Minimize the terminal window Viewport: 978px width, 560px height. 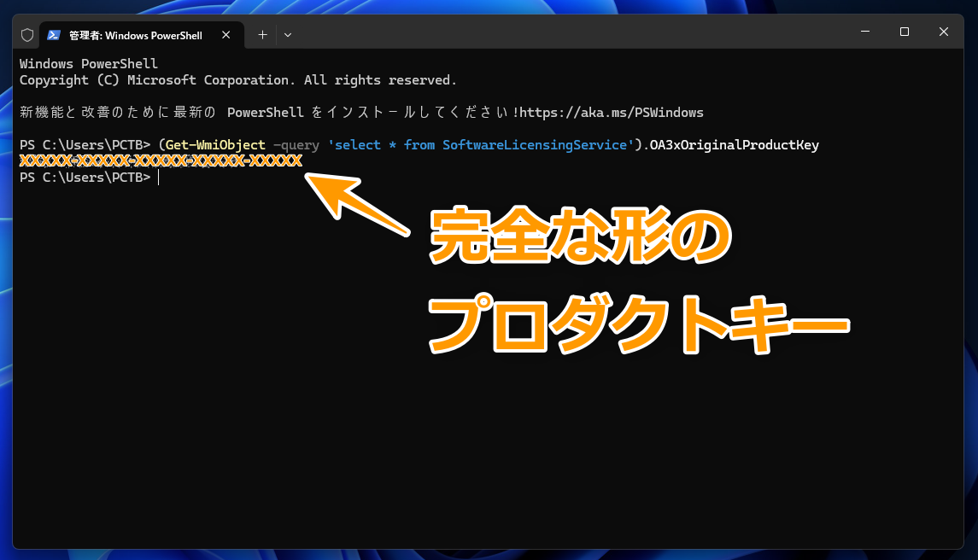point(865,32)
